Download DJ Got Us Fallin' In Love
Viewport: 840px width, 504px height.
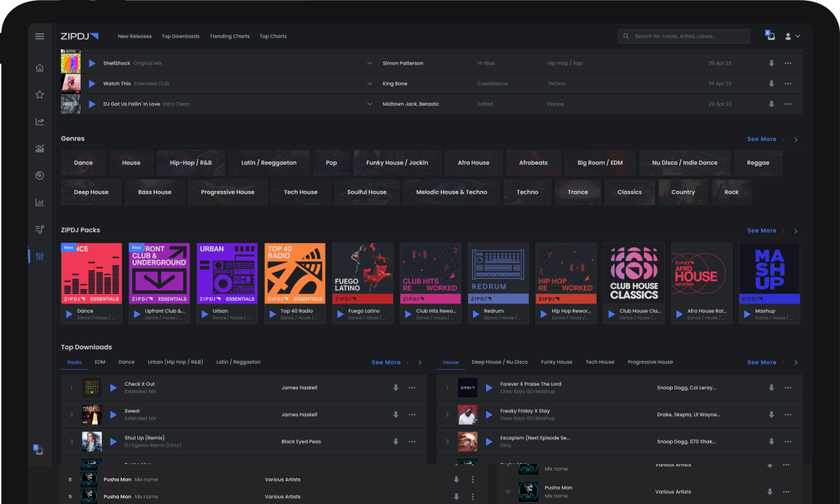[x=772, y=104]
